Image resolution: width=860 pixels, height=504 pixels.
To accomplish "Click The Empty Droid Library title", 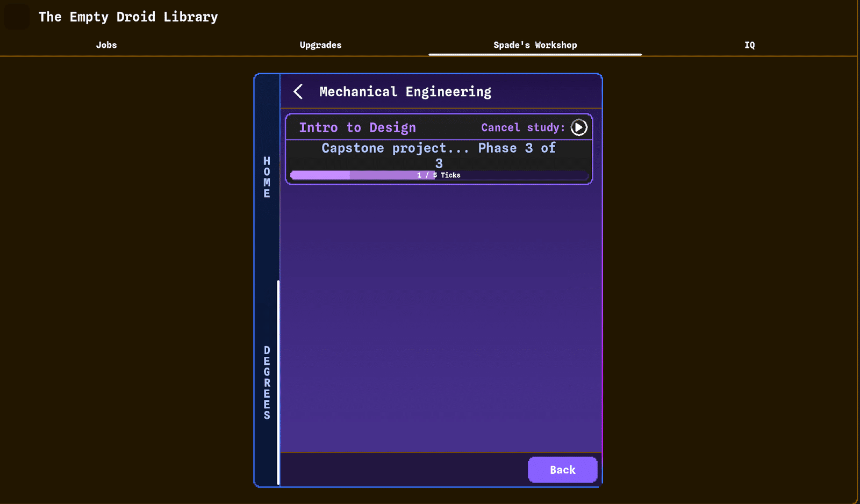I will [x=128, y=17].
